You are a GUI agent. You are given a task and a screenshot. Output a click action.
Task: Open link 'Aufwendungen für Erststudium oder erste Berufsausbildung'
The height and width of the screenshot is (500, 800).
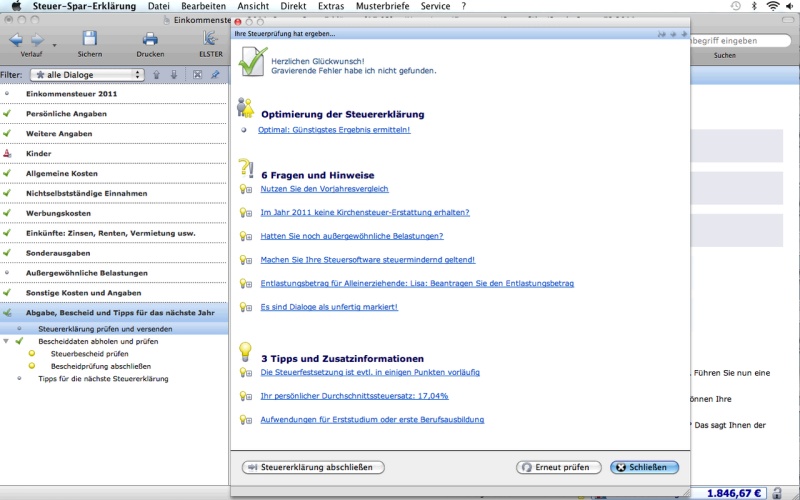pyautogui.click(x=372, y=419)
